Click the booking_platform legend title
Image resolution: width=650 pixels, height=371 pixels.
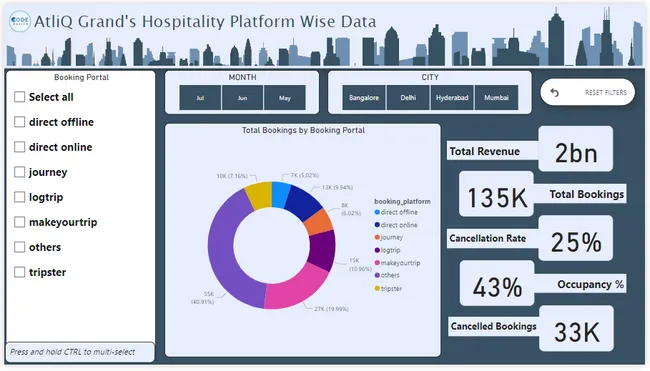402,201
